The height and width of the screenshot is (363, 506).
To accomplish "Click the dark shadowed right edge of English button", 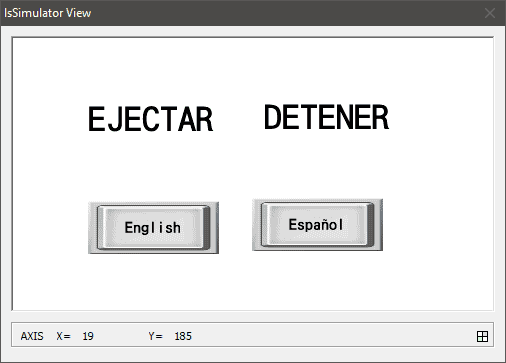I will (x=207, y=228).
